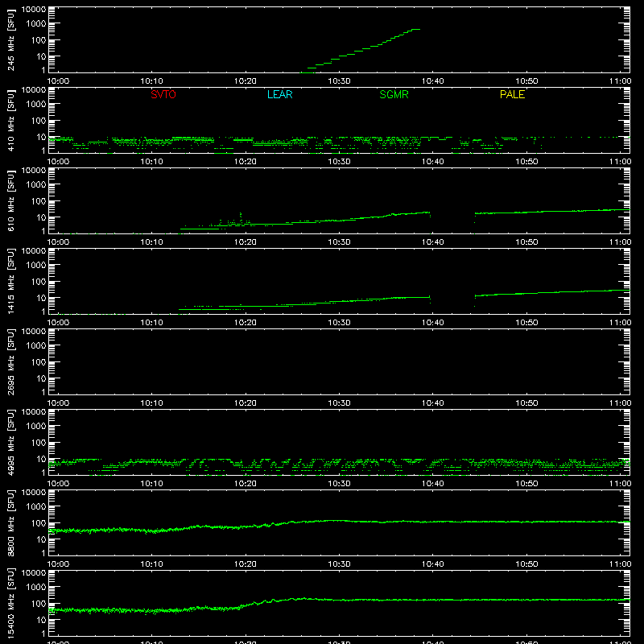The height and width of the screenshot is (644, 644).
Task: Click the 10000 value on 4995 MHz axis
Action: point(33,412)
